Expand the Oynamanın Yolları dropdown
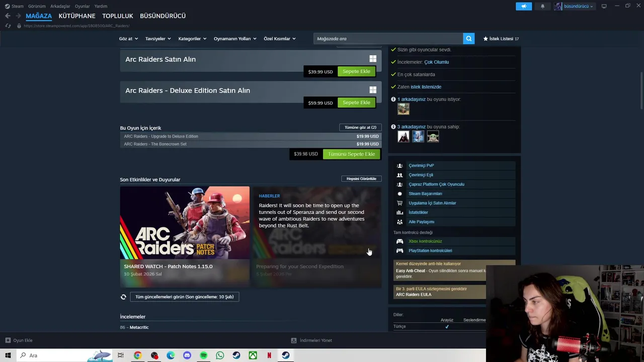 click(235, 39)
